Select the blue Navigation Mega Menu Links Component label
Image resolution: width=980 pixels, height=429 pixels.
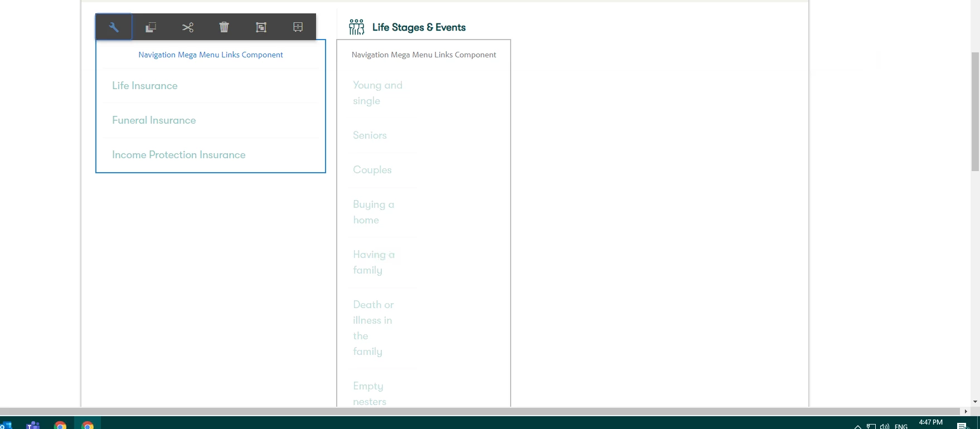211,55
